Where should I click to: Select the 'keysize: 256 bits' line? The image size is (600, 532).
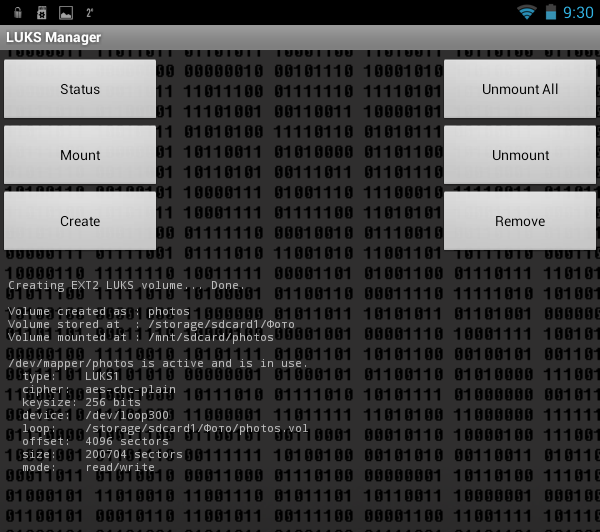point(81,403)
